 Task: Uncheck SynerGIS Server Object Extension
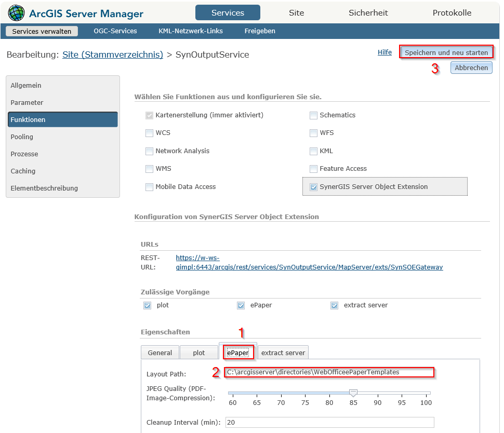tap(313, 187)
